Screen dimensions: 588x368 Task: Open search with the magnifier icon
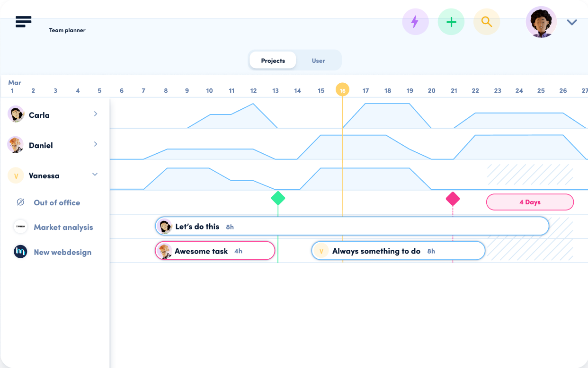[x=487, y=22]
